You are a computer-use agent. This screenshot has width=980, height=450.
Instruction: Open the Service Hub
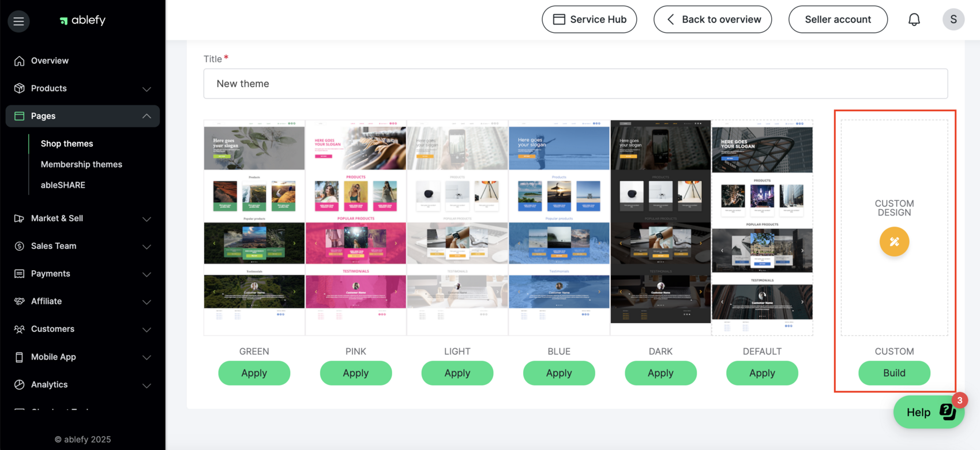click(x=589, y=20)
